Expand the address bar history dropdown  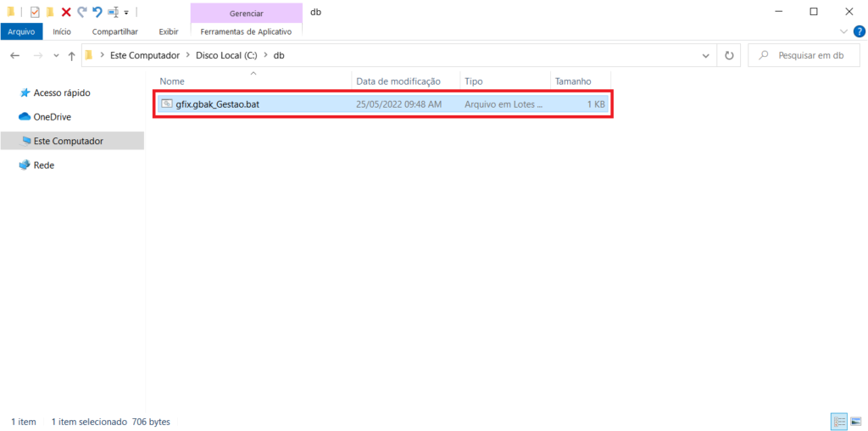tap(706, 55)
